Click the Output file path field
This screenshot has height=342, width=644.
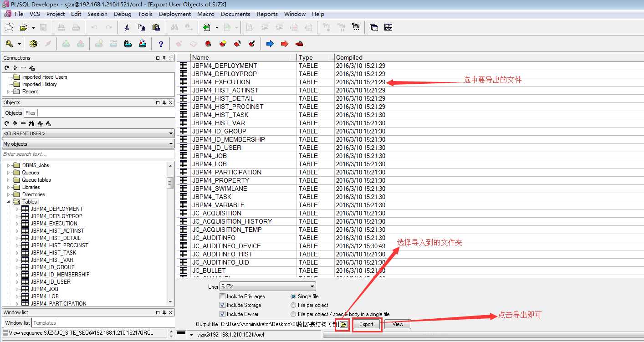pyautogui.click(x=279, y=324)
